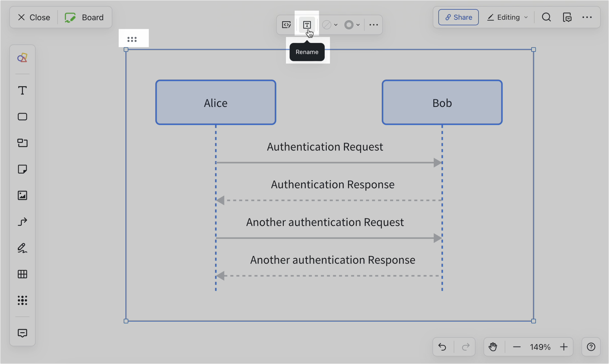Image resolution: width=609 pixels, height=364 pixels.
Task: Select the rectangle shape tool
Action: point(22,117)
